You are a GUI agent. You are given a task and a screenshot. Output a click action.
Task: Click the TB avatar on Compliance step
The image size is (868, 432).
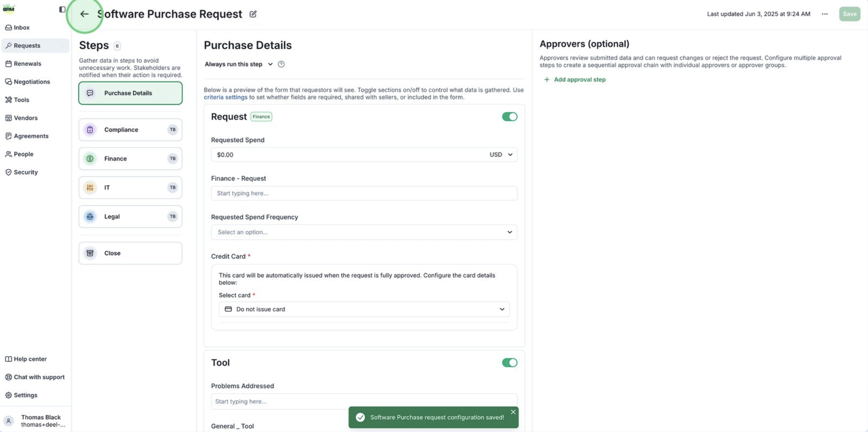coord(173,130)
